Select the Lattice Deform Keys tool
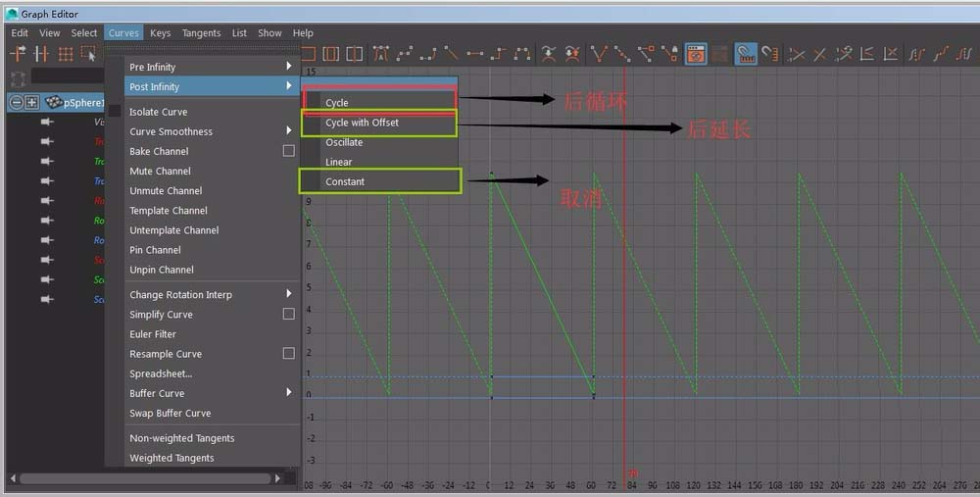This screenshot has width=980, height=497. (66, 54)
